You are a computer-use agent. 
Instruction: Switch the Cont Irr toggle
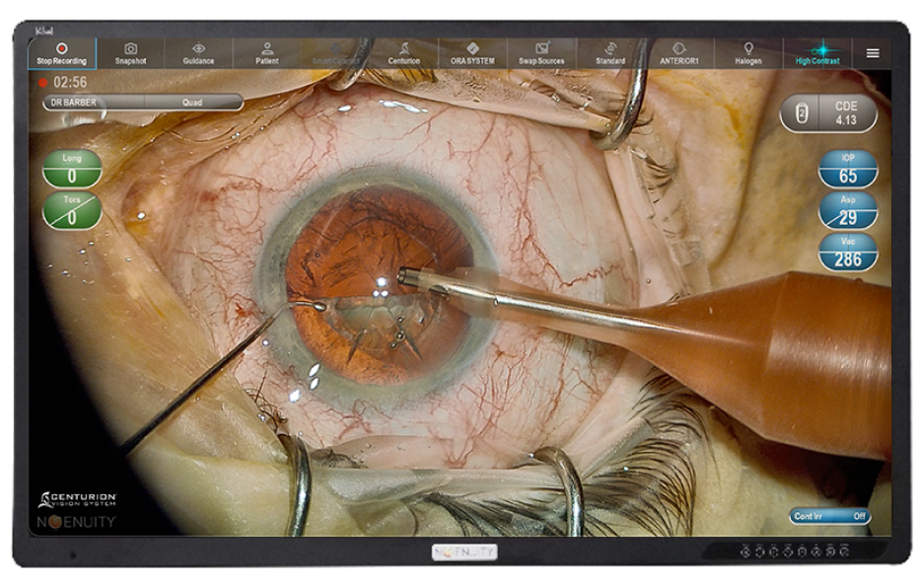829,516
